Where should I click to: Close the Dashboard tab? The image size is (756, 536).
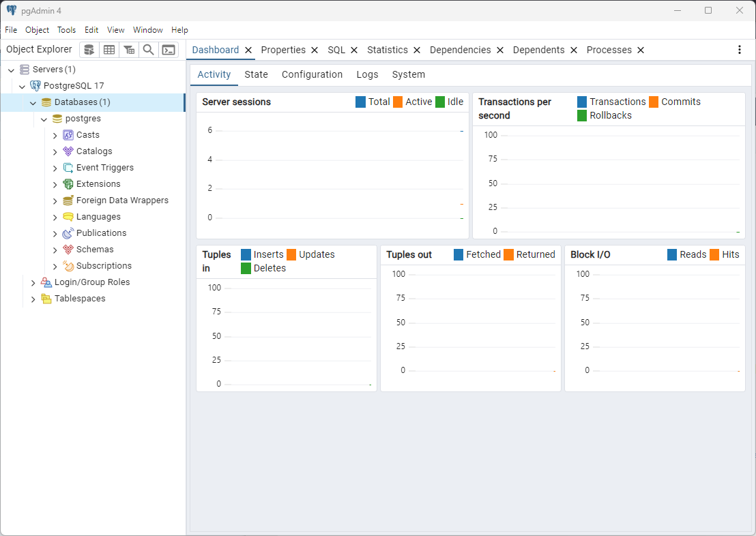click(248, 50)
